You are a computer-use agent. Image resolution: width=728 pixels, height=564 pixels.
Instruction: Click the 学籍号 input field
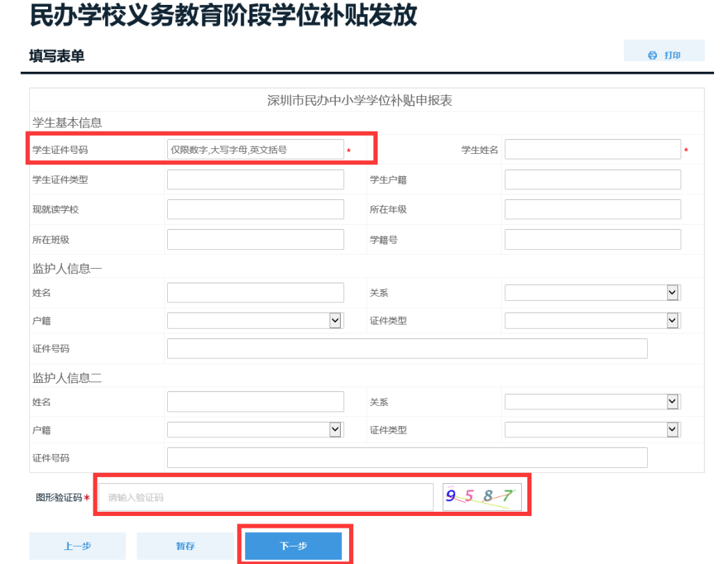pos(592,239)
